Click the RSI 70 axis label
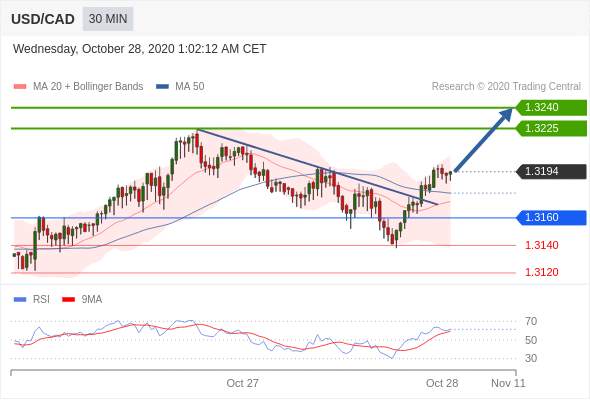 click(531, 321)
